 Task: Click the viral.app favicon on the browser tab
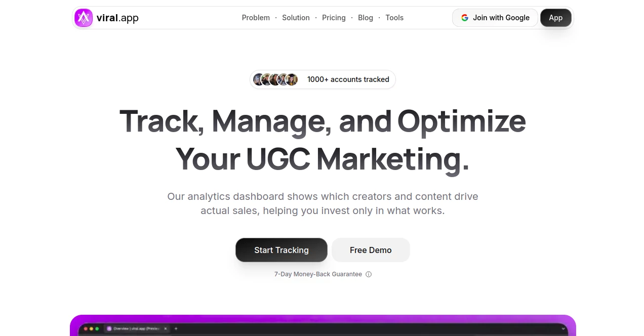click(x=109, y=329)
